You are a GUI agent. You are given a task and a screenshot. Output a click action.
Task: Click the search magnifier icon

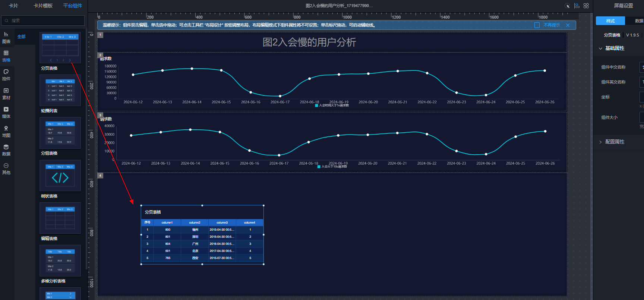point(7,20)
